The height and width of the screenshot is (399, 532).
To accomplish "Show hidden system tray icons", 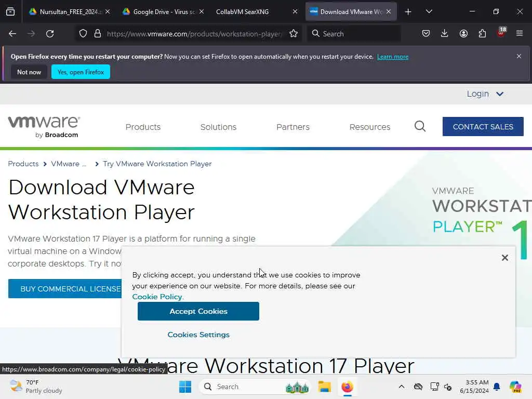I will (402, 387).
